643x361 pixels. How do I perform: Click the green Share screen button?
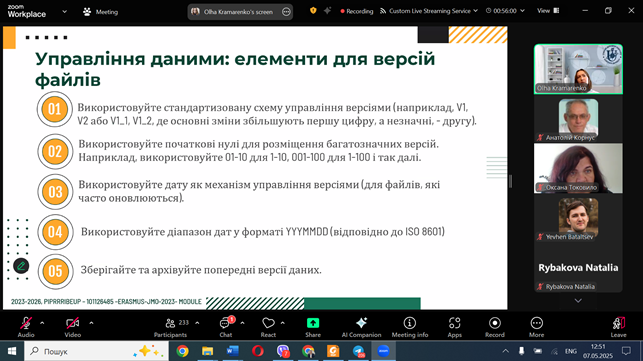(313, 327)
